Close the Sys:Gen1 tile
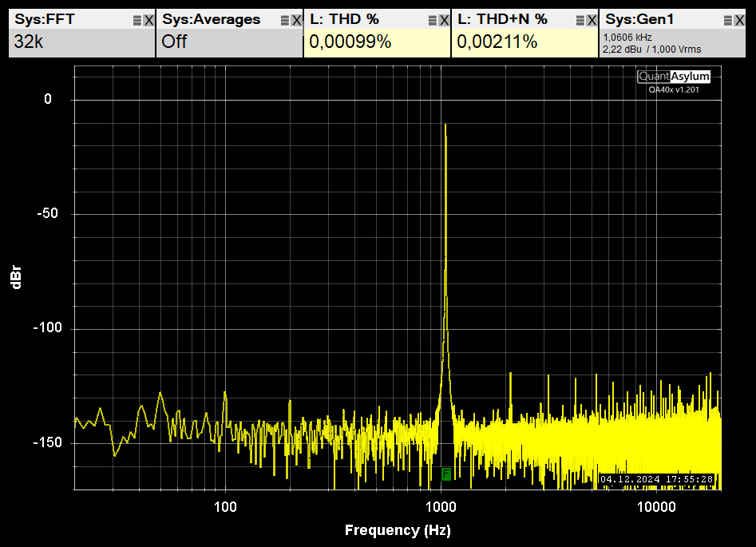The width and height of the screenshot is (756, 547). [x=738, y=20]
